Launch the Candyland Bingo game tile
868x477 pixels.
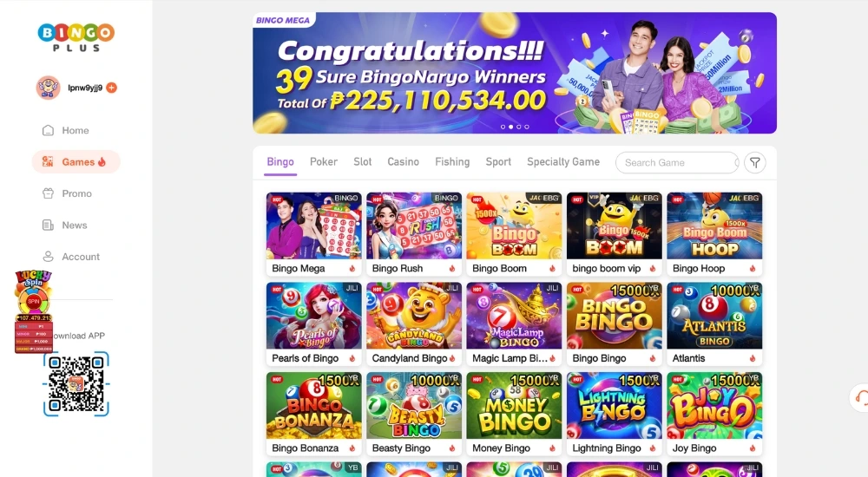tap(413, 323)
